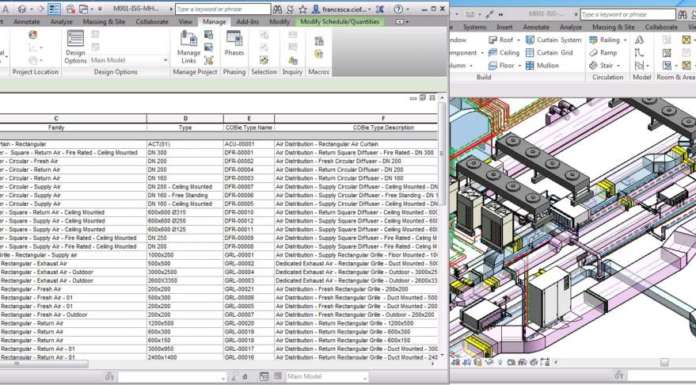Expand the Floor tool dropdown arrow
The image size is (696, 385).
click(519, 66)
